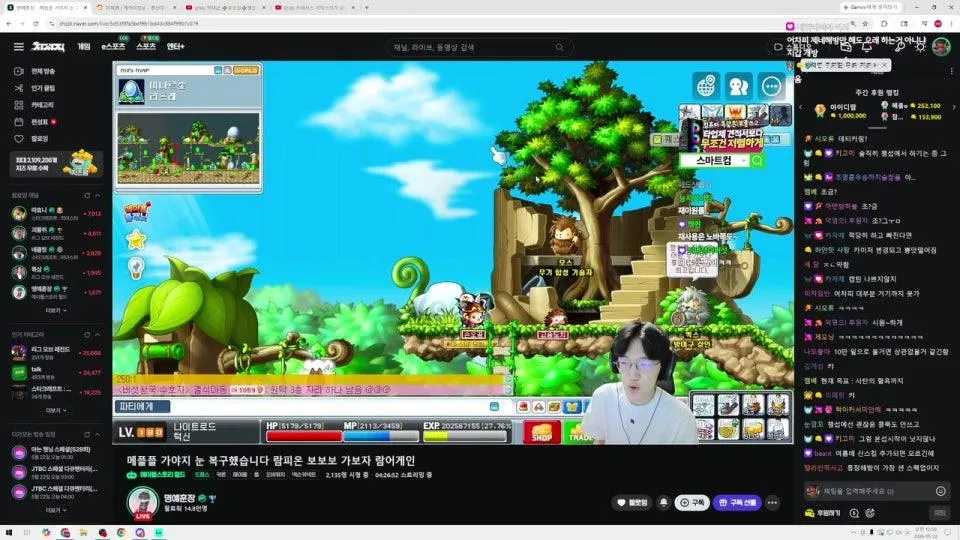Select the 파티에게 chat target in game
This screenshot has width=960, height=540.
click(x=142, y=407)
